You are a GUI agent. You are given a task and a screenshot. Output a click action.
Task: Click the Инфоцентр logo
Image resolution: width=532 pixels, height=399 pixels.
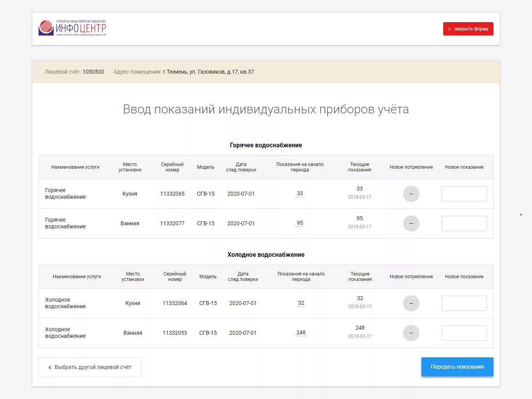point(72,28)
